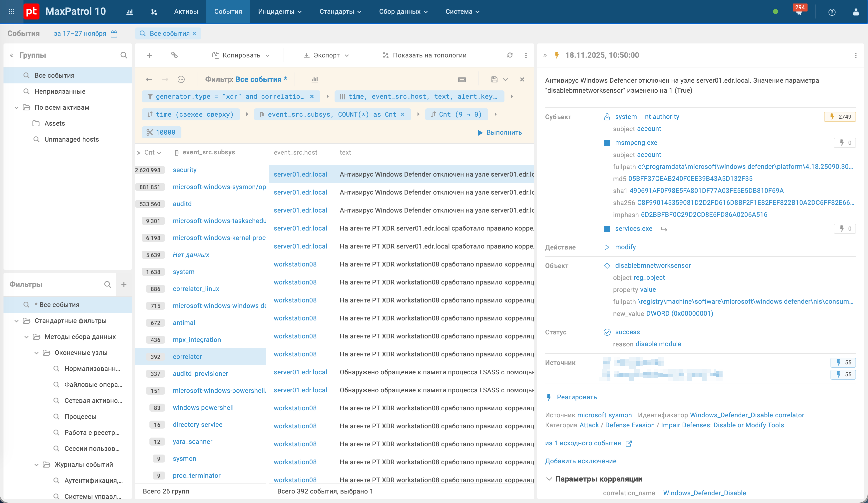Click the notifications icon with 294 badge

(x=799, y=12)
